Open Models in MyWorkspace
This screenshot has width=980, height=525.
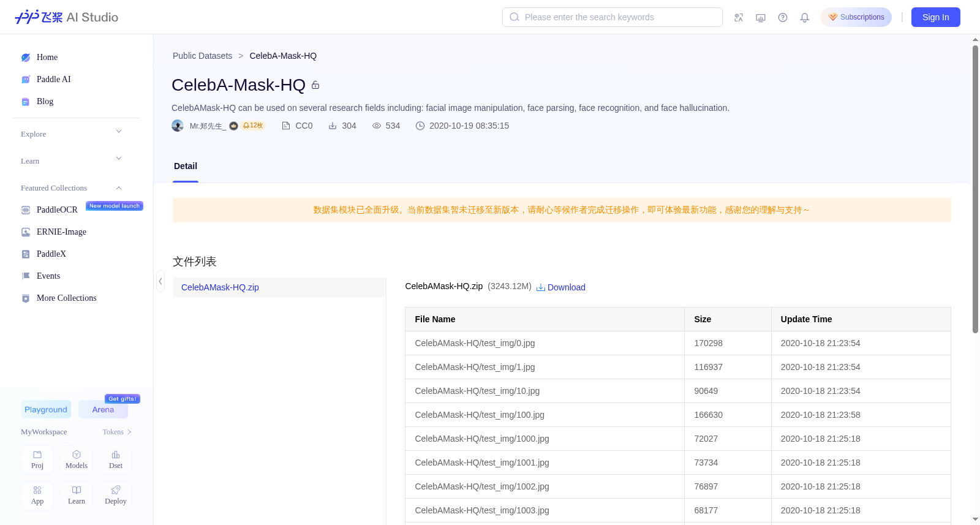77,459
